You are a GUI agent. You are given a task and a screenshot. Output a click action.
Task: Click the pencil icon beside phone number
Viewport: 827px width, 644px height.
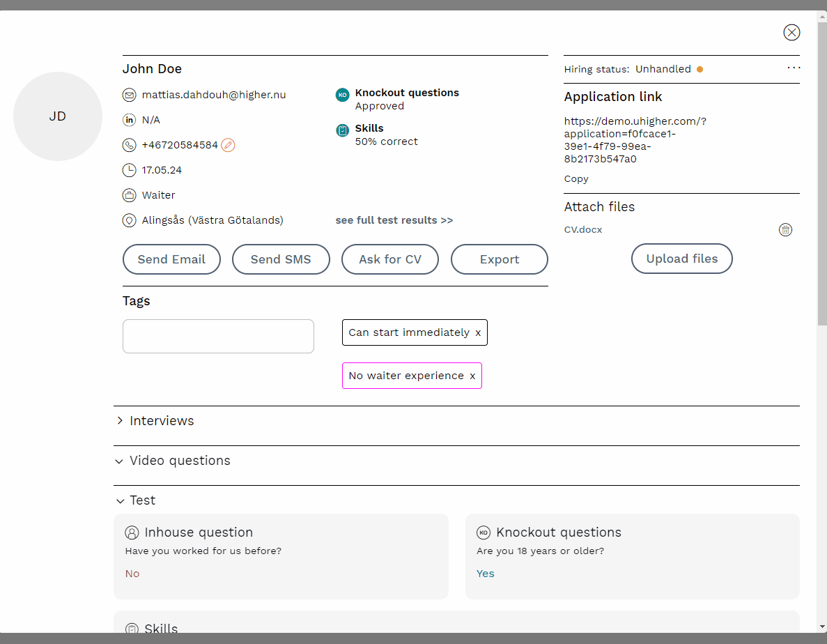tap(228, 145)
